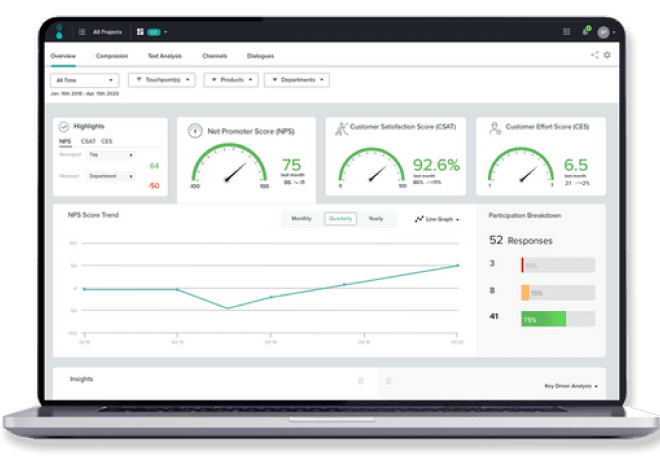
Task: Open the notifications bell
Action: coord(586,32)
